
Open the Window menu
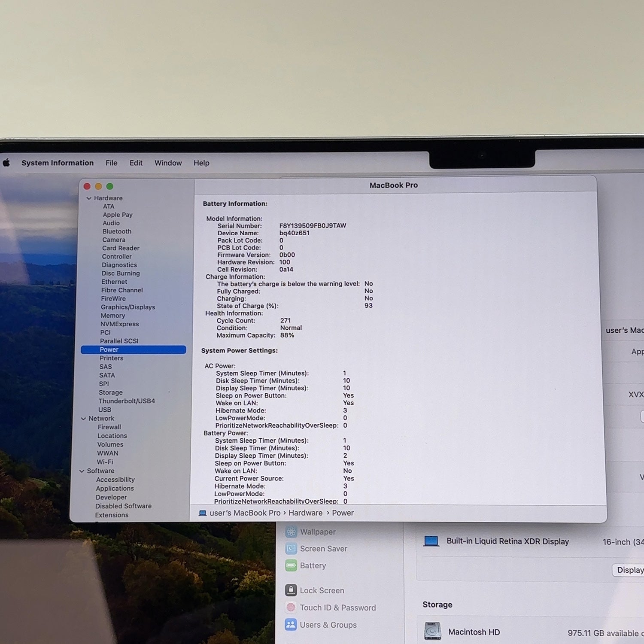click(x=168, y=163)
